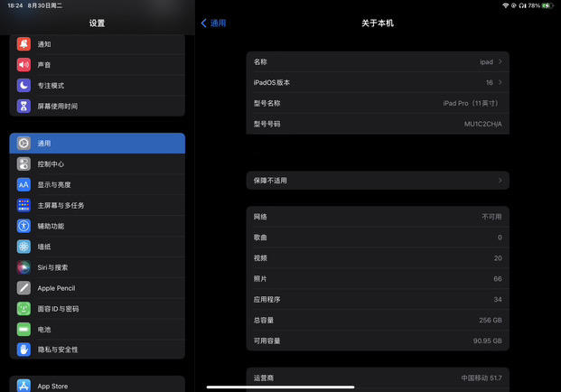
Task: Open App Store settings row
Action: (x=98, y=384)
